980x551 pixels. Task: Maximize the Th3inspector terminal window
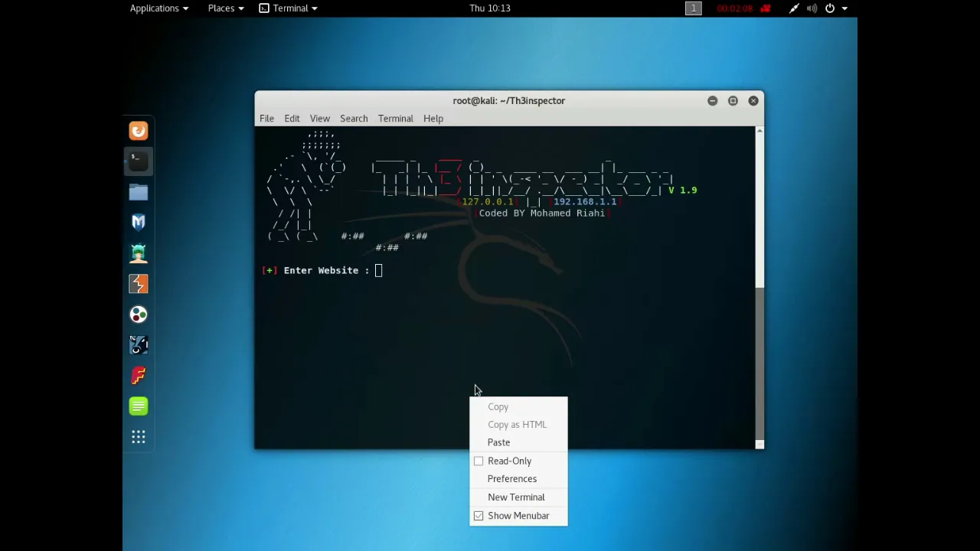(x=733, y=101)
